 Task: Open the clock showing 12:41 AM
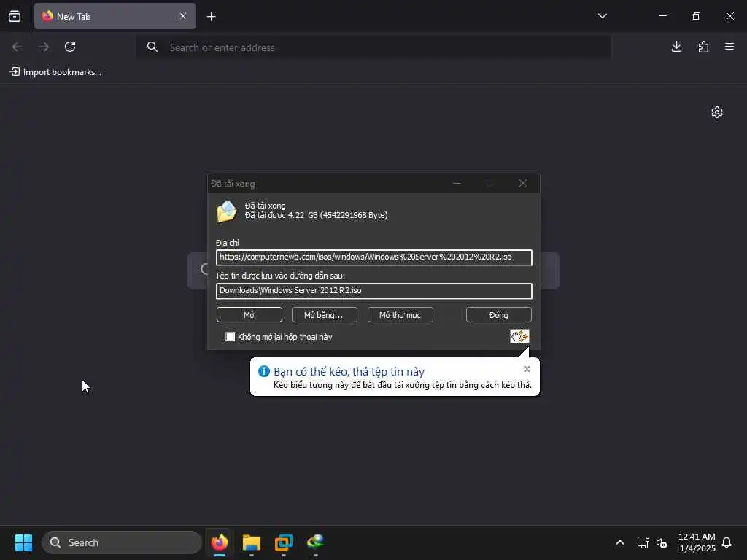click(697, 542)
